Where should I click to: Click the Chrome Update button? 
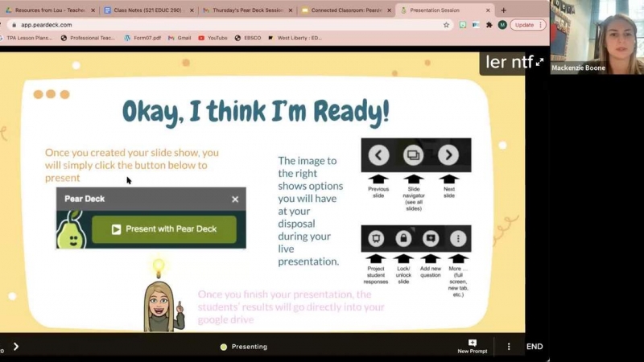(524, 25)
